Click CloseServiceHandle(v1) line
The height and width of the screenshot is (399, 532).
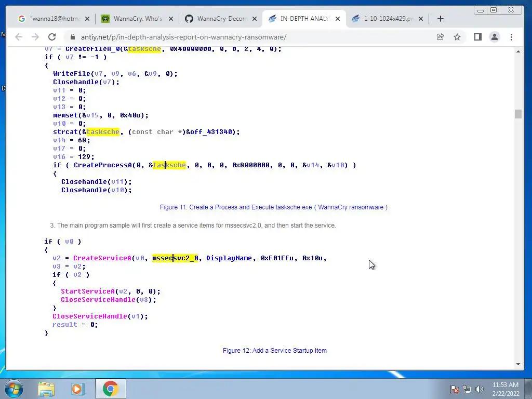(100, 316)
